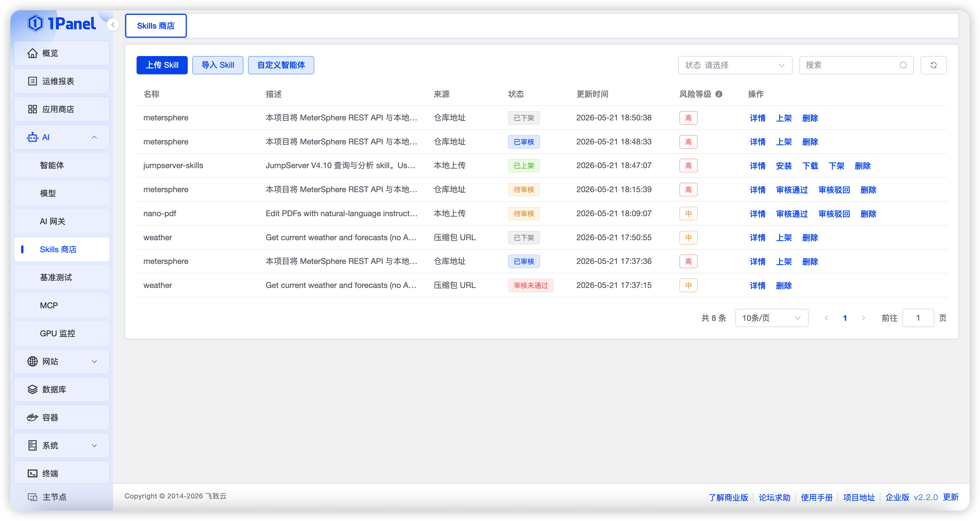The height and width of the screenshot is (521, 980).
Task: Click 更新 in the footer
Action: coord(950,497)
